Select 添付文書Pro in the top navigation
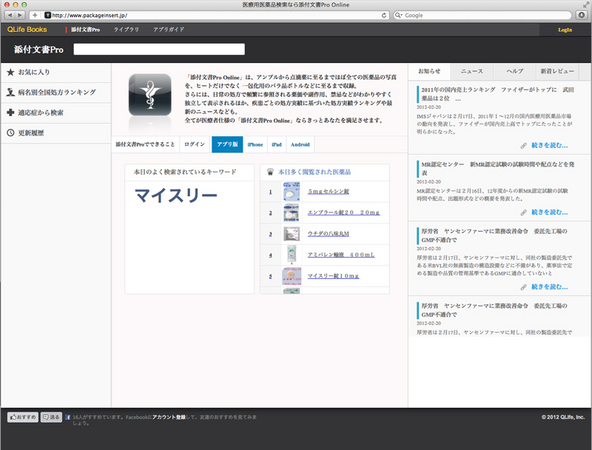This screenshot has width=592, height=450. pyautogui.click(x=85, y=29)
